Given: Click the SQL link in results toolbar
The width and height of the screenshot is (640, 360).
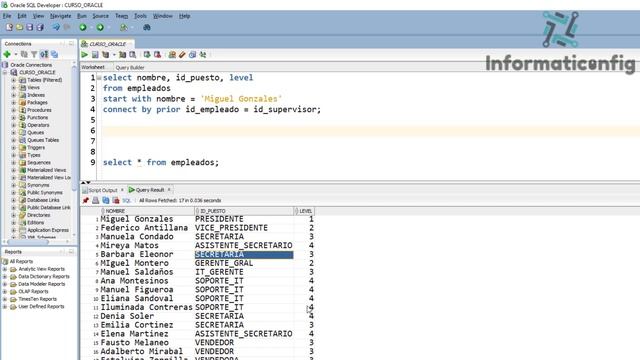Looking at the screenshot, I should tap(127, 200).
